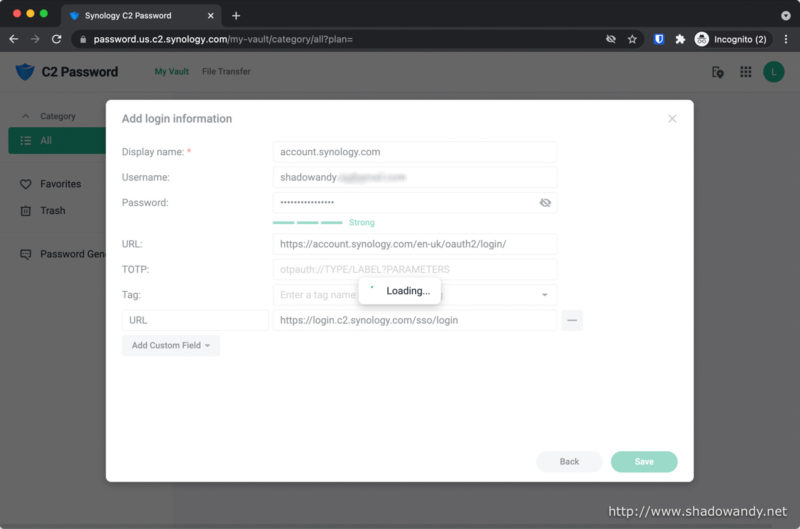Click the tab search dropdown at top right
Image resolution: width=800 pixels, height=529 pixels.
point(786,16)
